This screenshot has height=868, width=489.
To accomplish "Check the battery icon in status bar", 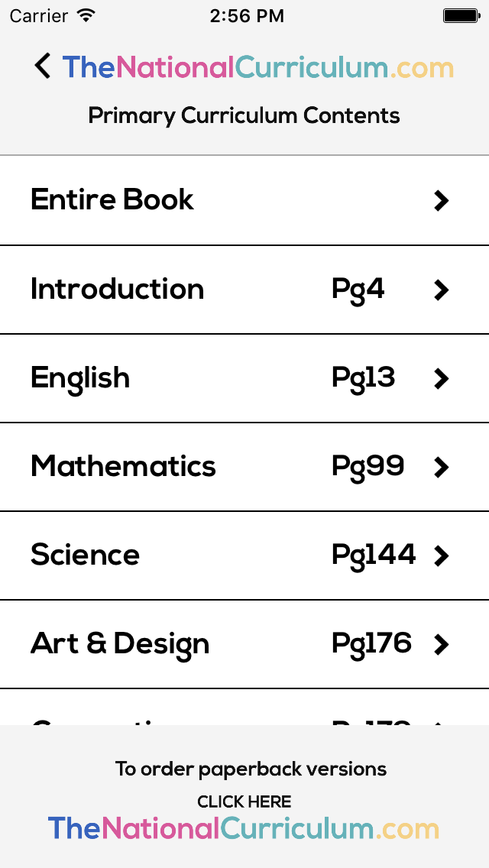I will [461, 16].
